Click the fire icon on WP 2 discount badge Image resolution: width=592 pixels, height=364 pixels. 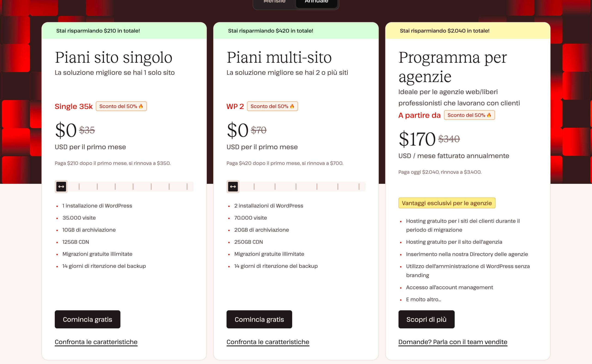292,106
